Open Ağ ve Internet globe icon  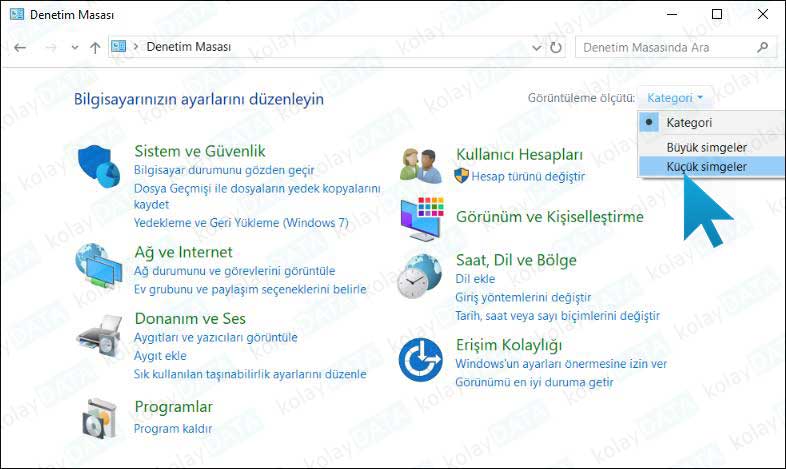(99, 266)
